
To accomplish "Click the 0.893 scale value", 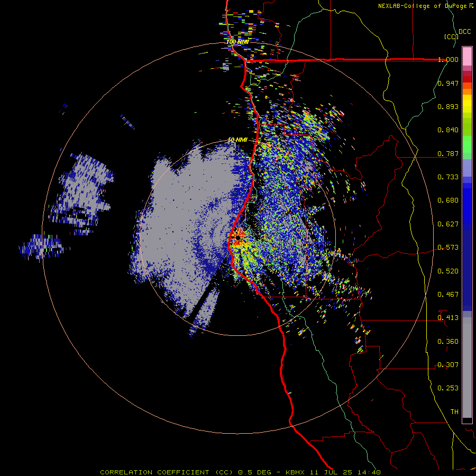I will click(x=448, y=106).
